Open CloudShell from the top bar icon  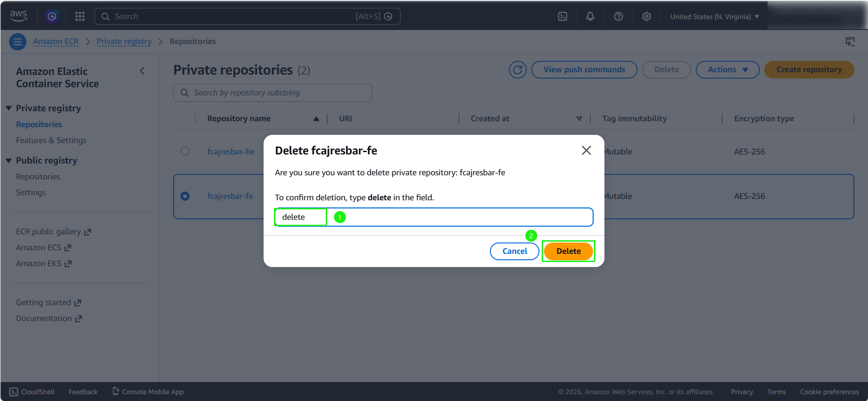pos(563,16)
